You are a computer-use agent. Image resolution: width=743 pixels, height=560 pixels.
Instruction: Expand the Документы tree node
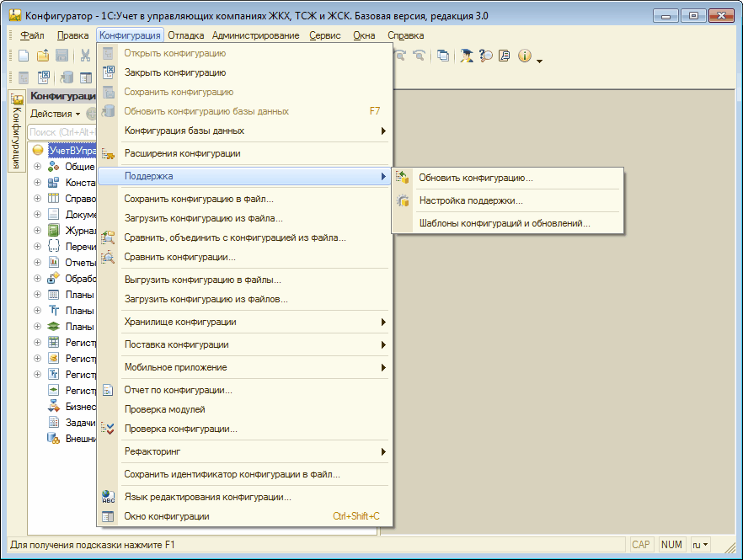click(37, 214)
